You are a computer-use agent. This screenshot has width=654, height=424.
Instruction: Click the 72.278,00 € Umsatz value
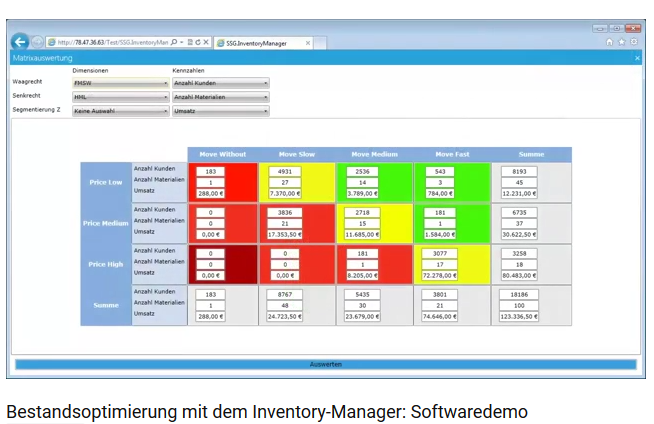[440, 275]
